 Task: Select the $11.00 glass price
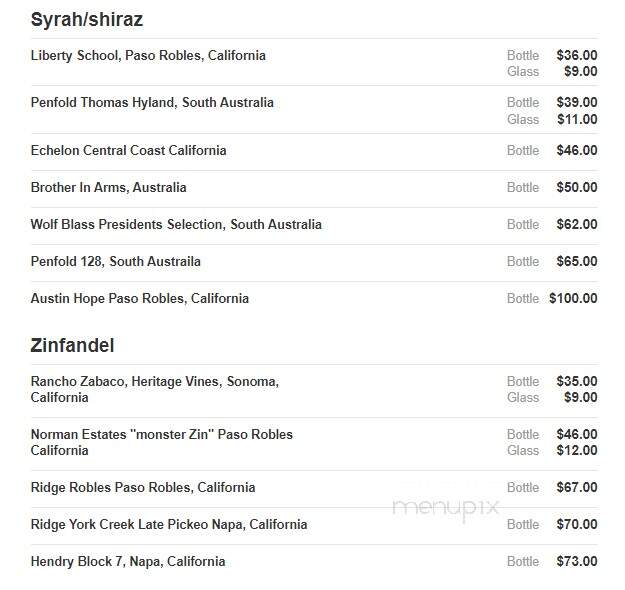click(577, 119)
